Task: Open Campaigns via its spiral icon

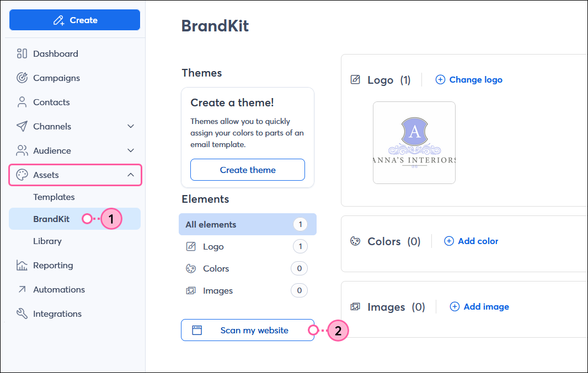Action: [22, 78]
